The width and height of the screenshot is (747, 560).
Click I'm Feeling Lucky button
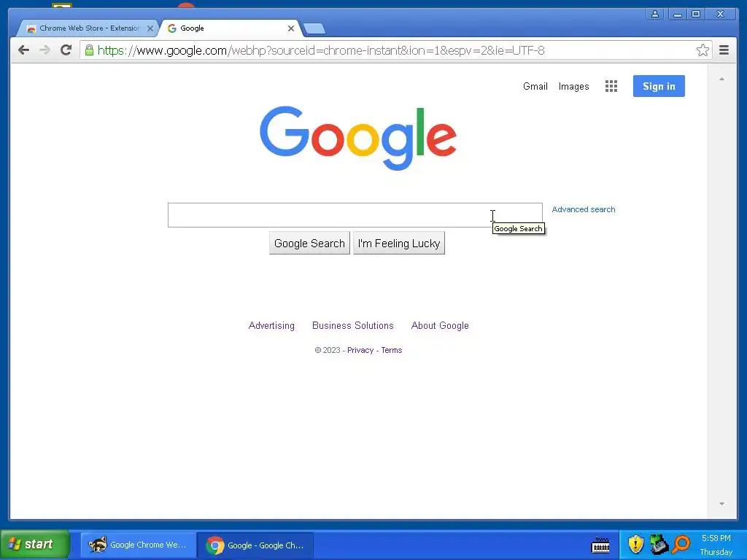(399, 244)
